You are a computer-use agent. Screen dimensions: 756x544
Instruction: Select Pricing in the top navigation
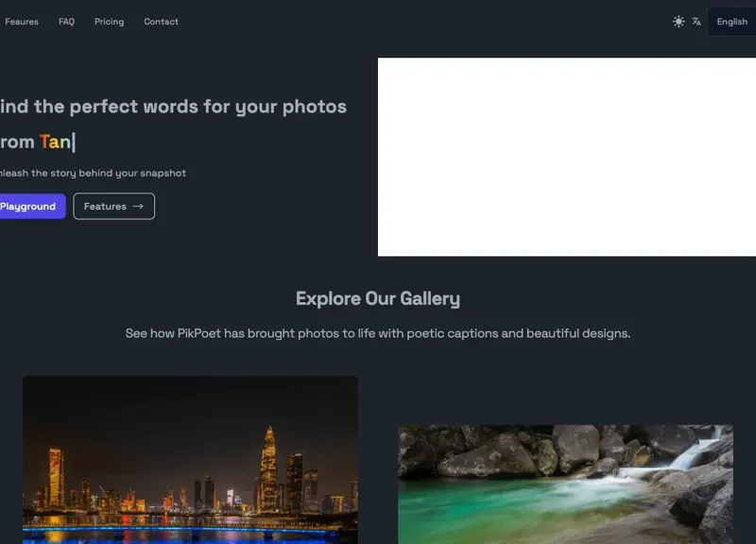pyautogui.click(x=109, y=22)
